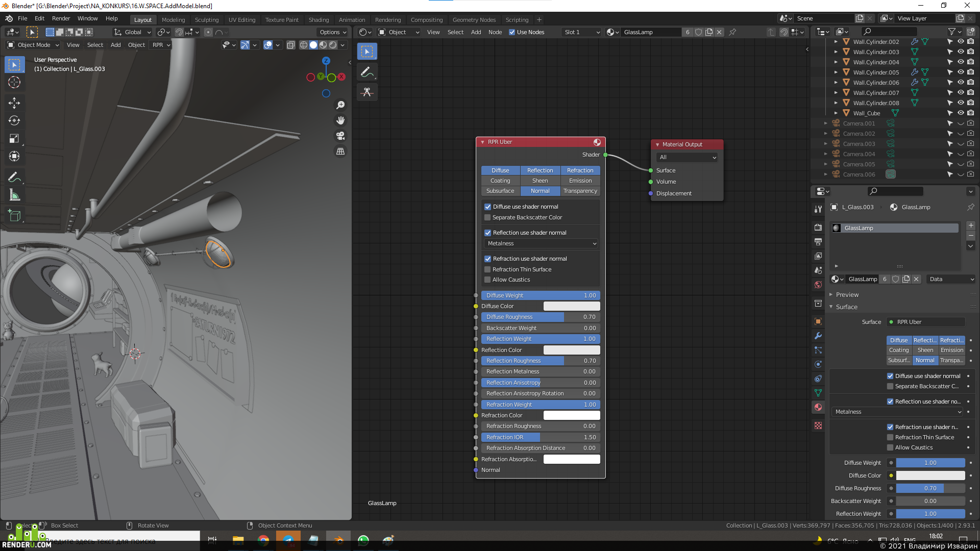980x551 pixels.
Task: Open the Render menu
Action: (x=61, y=18)
